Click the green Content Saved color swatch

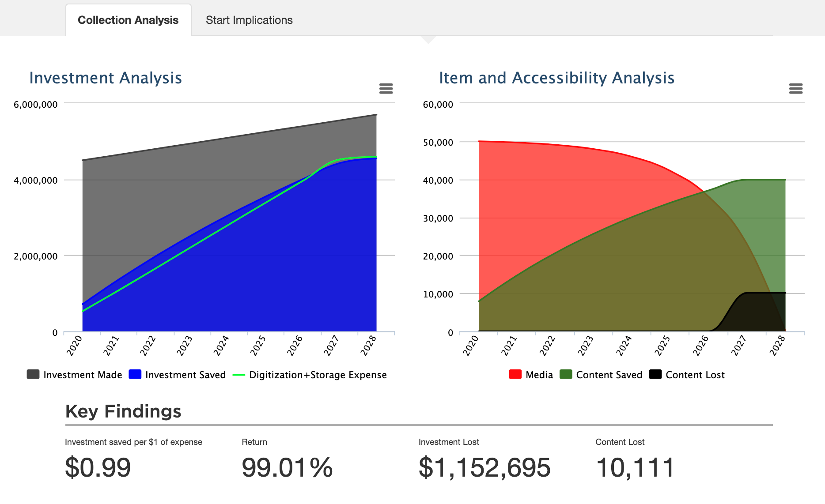tap(566, 374)
